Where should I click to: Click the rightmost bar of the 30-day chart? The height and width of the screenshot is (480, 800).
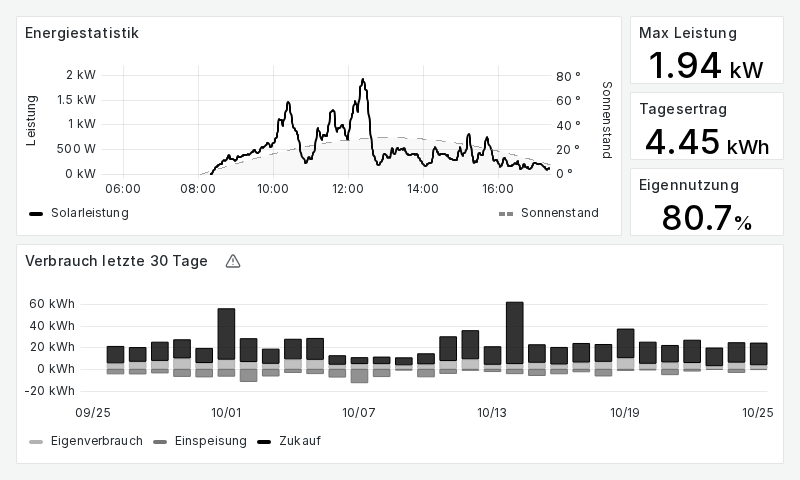pyautogui.click(x=759, y=354)
